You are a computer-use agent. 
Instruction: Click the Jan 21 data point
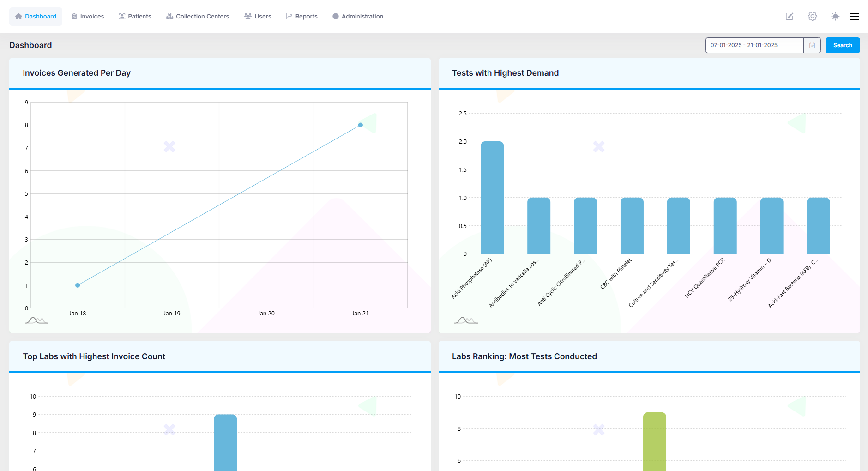(361, 125)
